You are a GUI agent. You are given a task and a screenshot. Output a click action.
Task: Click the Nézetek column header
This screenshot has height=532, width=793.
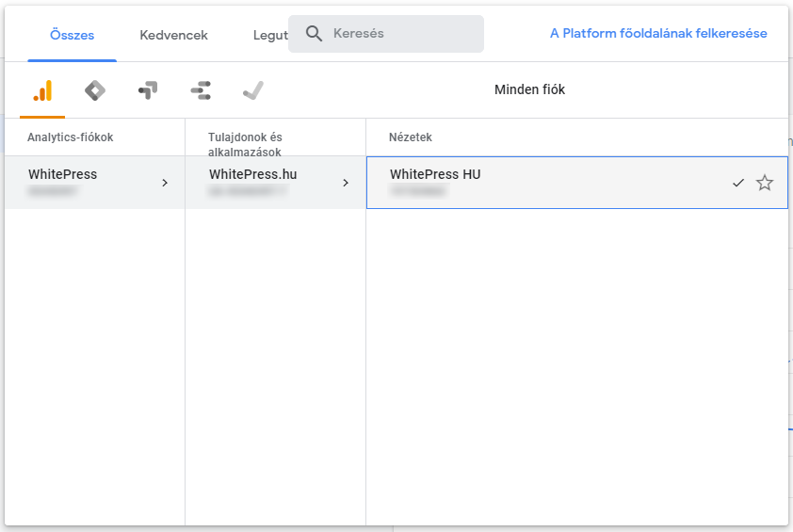[x=410, y=137]
